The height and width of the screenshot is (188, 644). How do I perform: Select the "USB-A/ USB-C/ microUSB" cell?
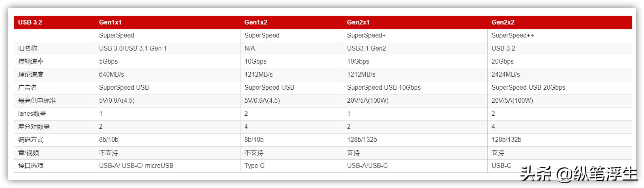136,165
